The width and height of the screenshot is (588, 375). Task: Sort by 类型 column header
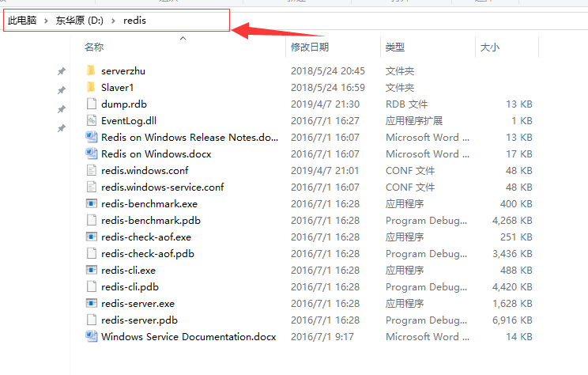pyautogui.click(x=395, y=47)
